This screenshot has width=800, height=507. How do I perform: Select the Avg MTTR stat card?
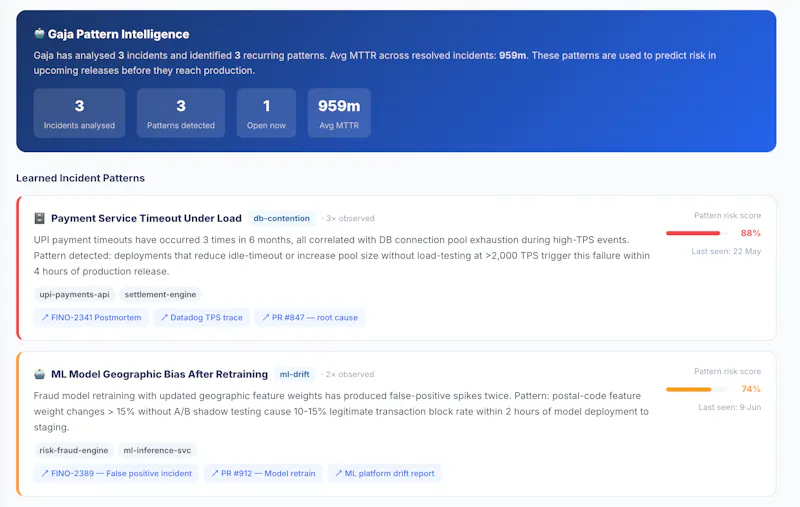point(339,113)
